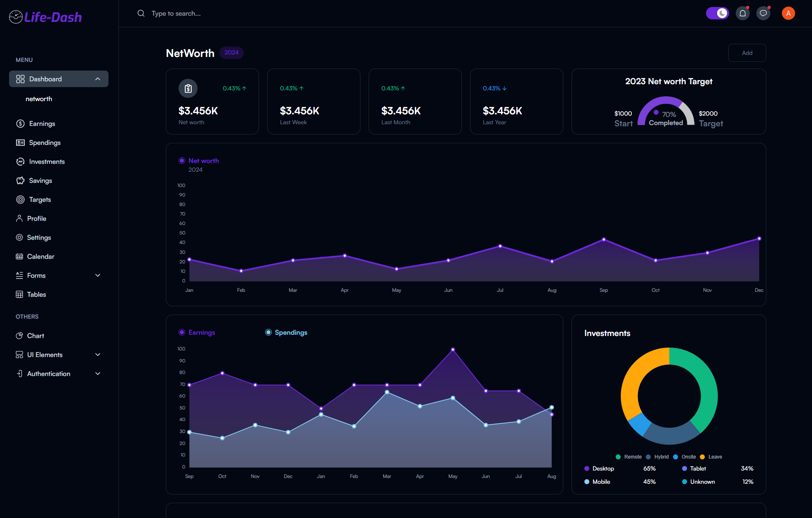The height and width of the screenshot is (518, 812).
Task: Toggle the dark mode switch
Action: tap(717, 14)
